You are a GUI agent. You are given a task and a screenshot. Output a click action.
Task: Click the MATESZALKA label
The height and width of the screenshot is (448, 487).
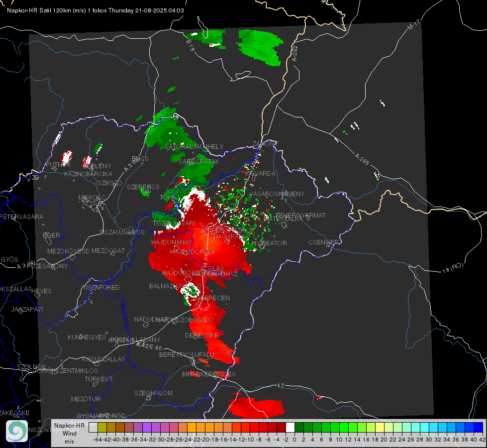point(283,219)
